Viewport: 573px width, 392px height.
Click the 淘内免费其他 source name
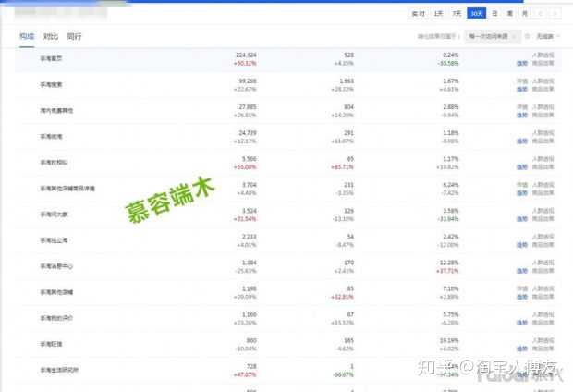[56, 111]
